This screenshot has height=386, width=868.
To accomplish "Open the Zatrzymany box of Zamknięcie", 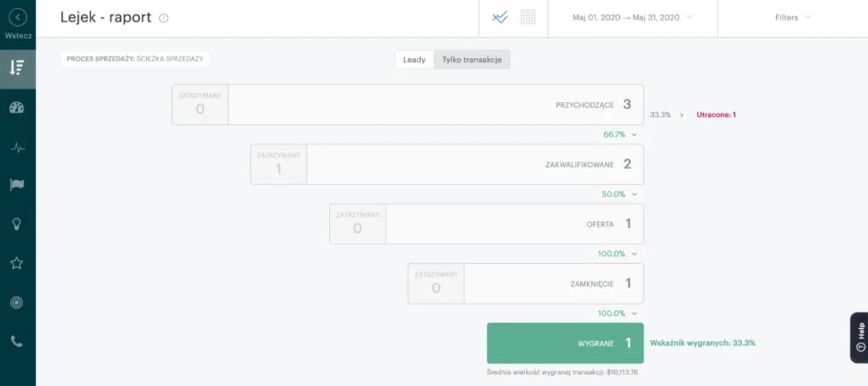I will 436,283.
